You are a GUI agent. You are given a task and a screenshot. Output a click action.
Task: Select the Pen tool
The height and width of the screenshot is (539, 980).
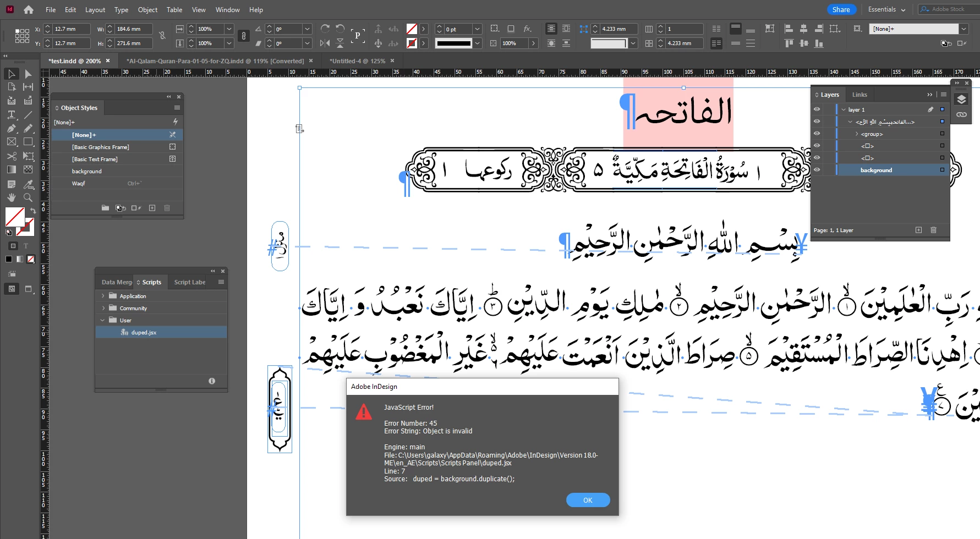pyautogui.click(x=12, y=128)
